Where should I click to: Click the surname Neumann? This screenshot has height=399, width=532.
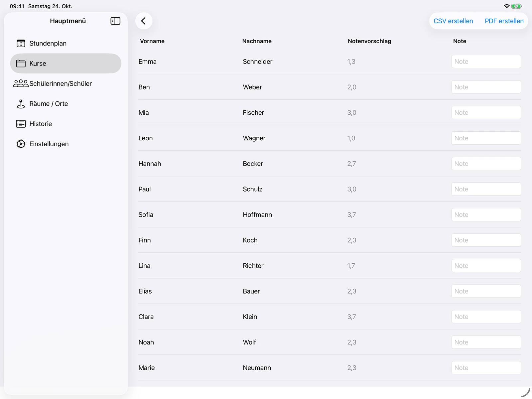257,368
